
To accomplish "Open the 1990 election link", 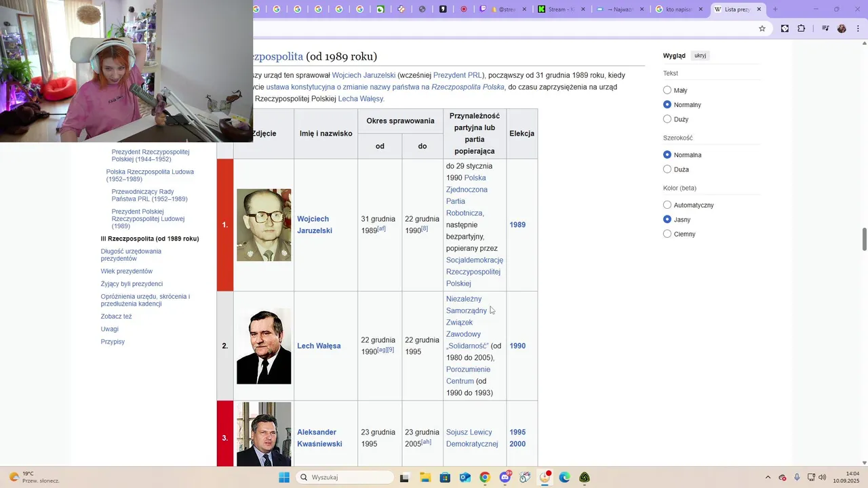I will (x=517, y=346).
